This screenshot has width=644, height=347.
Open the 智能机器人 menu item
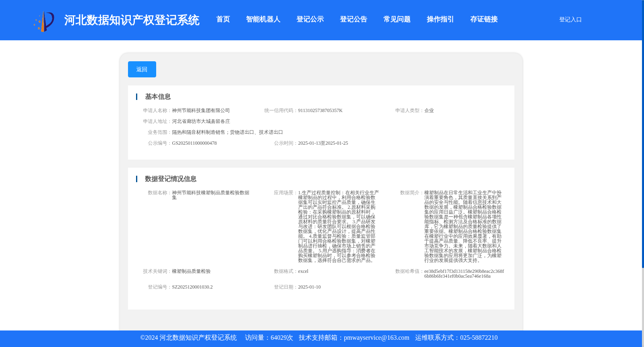263,19
